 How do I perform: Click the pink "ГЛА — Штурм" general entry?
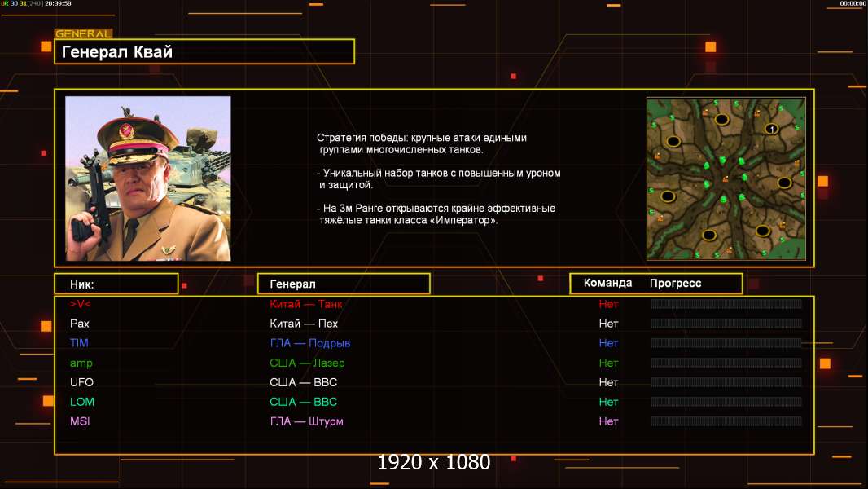(x=306, y=421)
